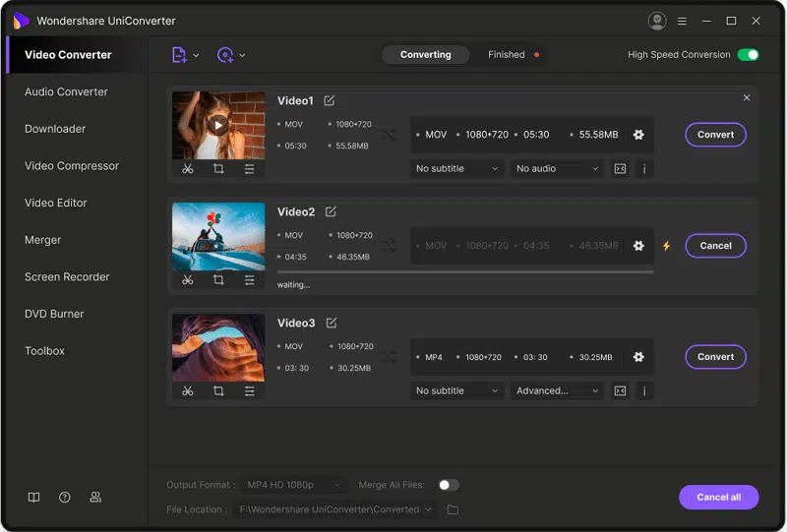Trim Video3 with the scissors icon
The height and width of the screenshot is (532, 787).
188,390
